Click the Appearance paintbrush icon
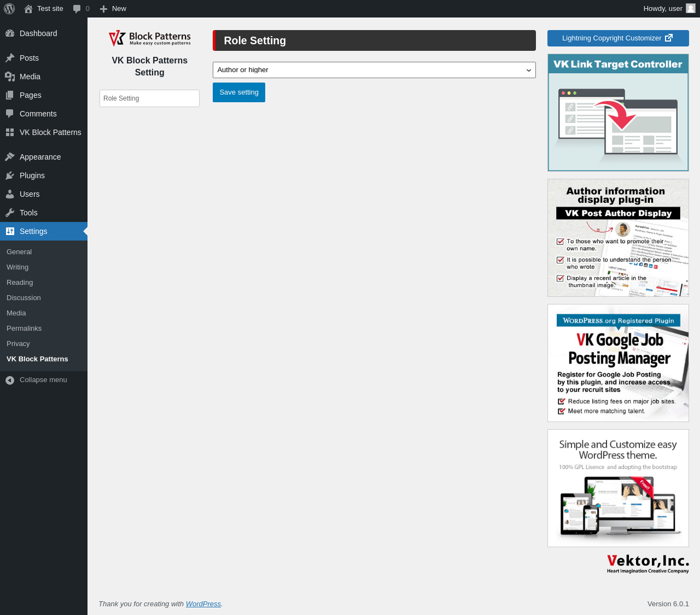Image resolution: width=700 pixels, height=615 pixels. 10,157
